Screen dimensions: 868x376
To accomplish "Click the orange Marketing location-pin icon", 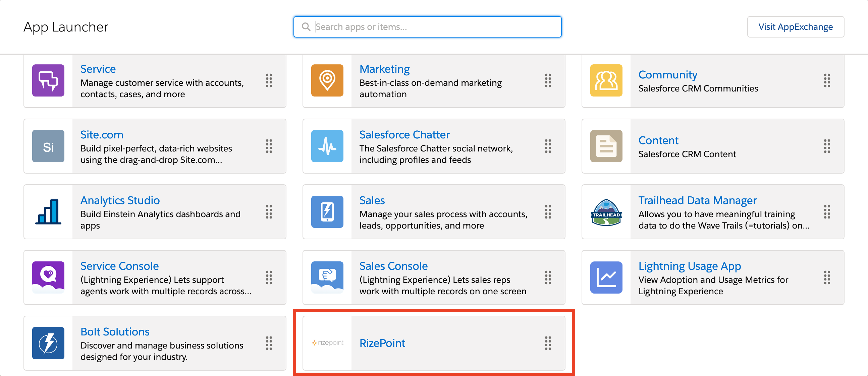I will (327, 80).
